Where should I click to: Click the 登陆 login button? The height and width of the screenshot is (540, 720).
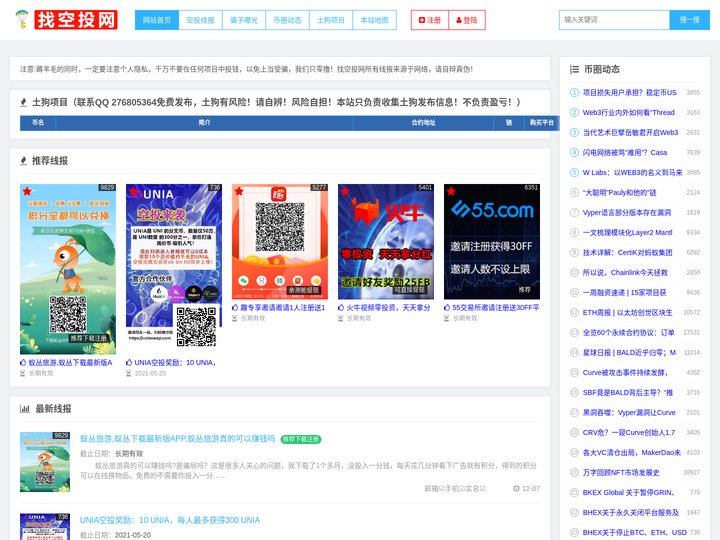[467, 20]
